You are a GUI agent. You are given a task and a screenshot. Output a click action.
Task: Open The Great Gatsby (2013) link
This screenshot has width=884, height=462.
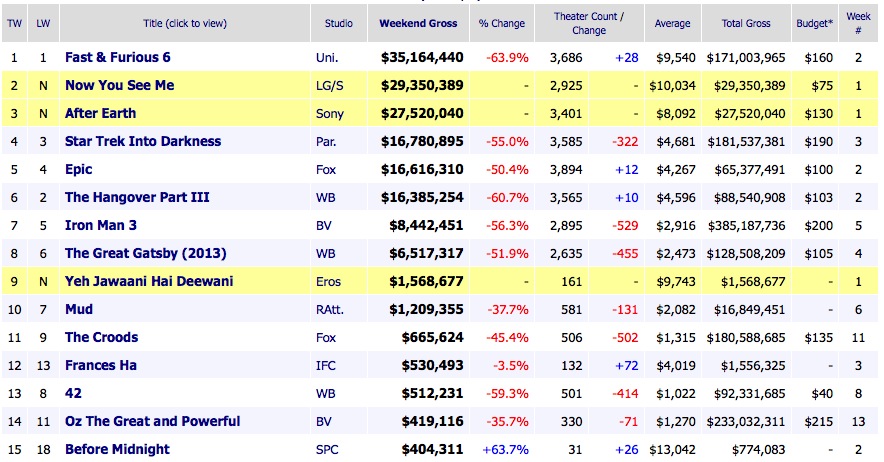[145, 253]
